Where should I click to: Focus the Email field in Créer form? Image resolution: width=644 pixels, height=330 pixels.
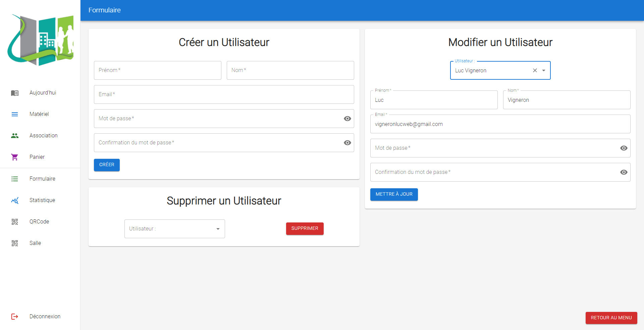pyautogui.click(x=224, y=94)
